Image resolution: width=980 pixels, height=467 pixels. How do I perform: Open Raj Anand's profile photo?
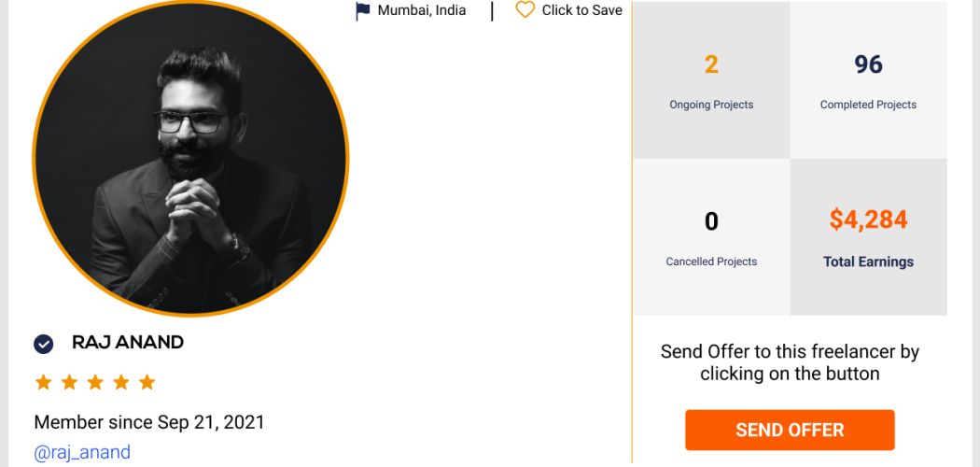point(190,157)
